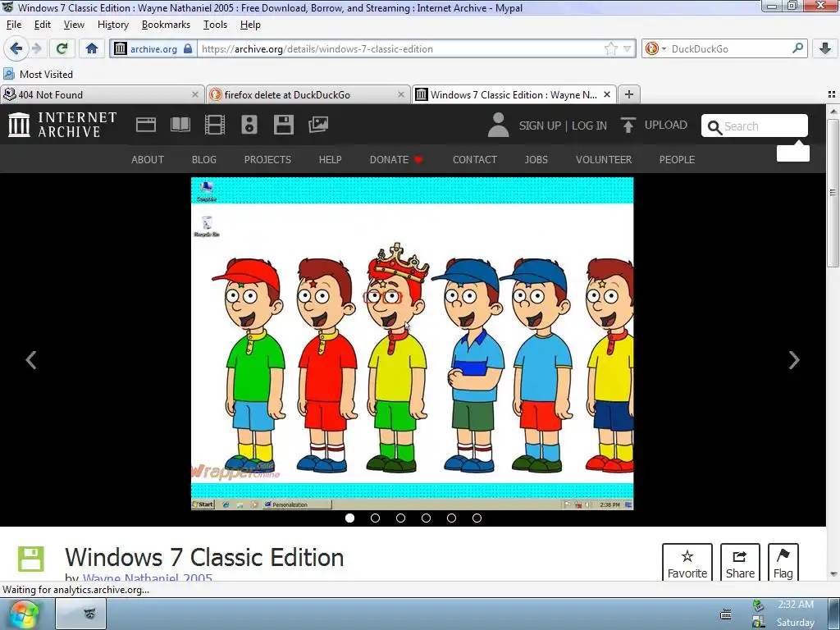
Task: Close the Windows 7 Classic Edition tab
Action: pos(607,94)
